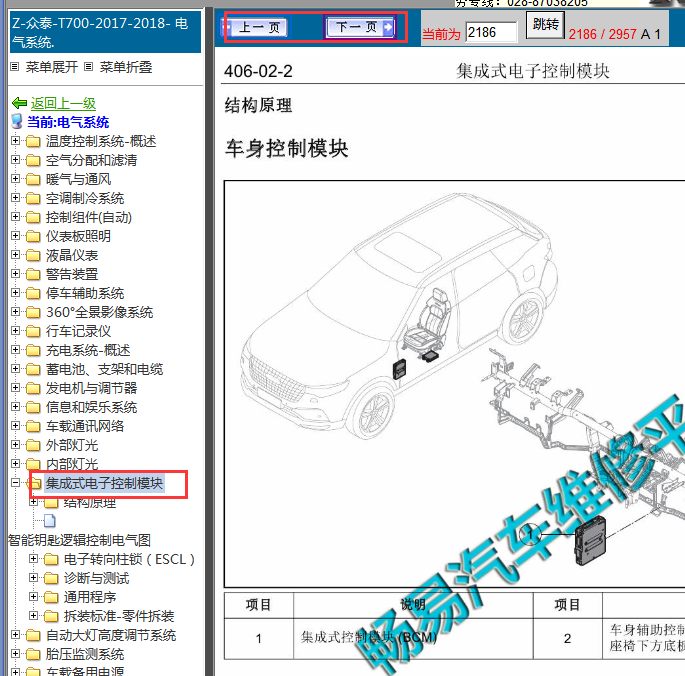Expand the 温度控制系统-概述 node

15,141
